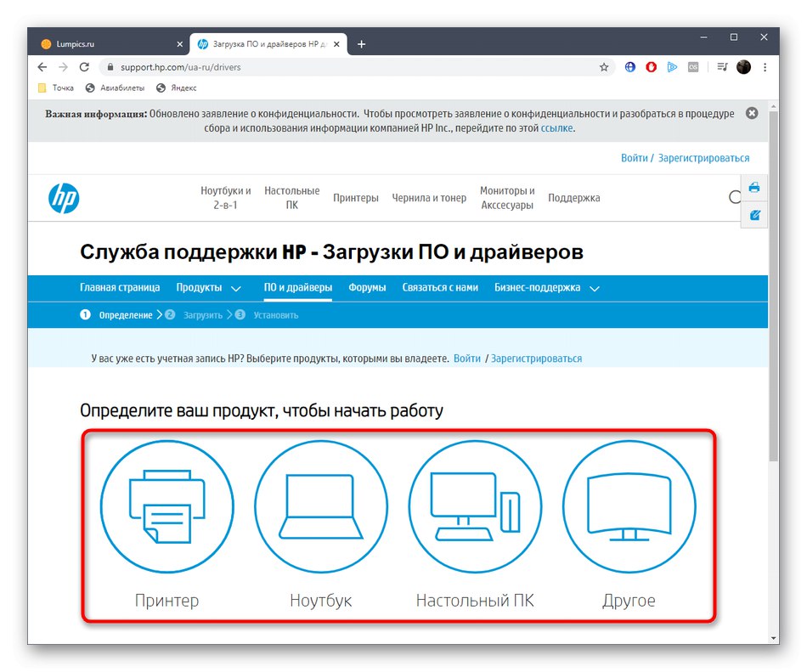The height and width of the screenshot is (672, 807).
Task: View site info via padlock icon
Action: 110,67
